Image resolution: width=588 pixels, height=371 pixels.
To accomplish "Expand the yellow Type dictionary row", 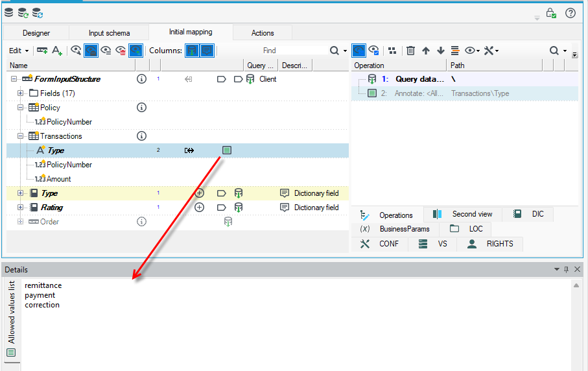I will click(21, 193).
